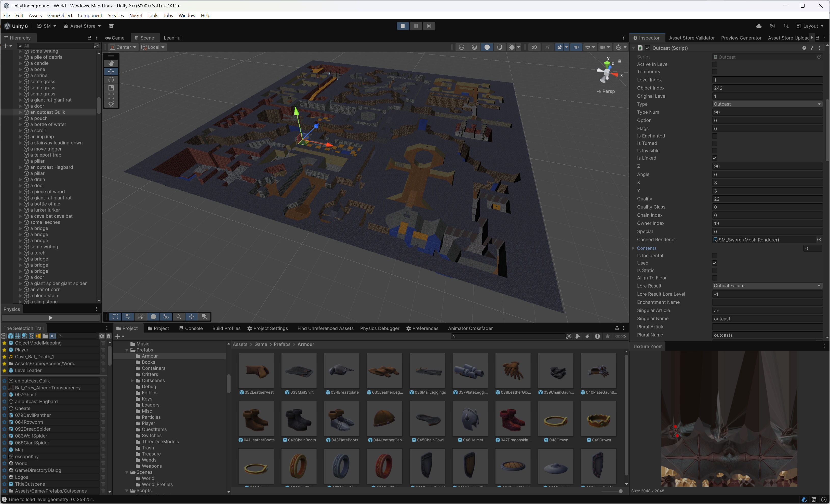Open the Local orientation dropdown
Viewport: 830px width, 504px height.
click(153, 47)
